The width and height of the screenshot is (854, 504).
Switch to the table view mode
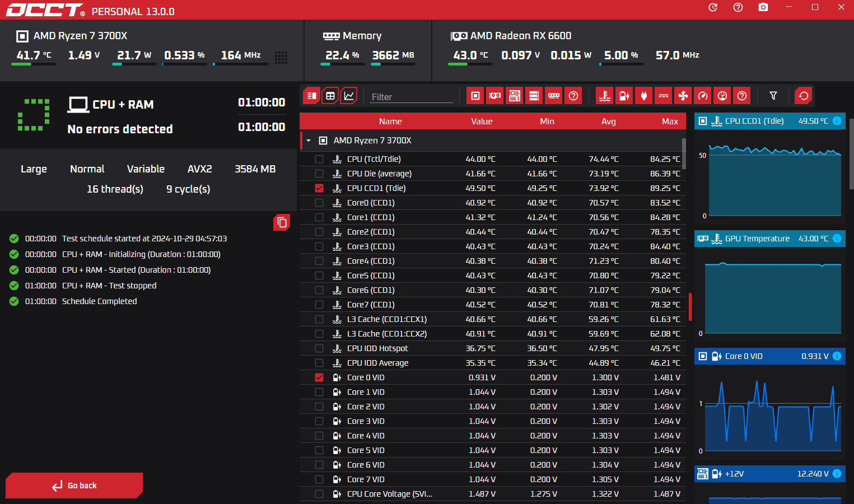click(x=330, y=96)
